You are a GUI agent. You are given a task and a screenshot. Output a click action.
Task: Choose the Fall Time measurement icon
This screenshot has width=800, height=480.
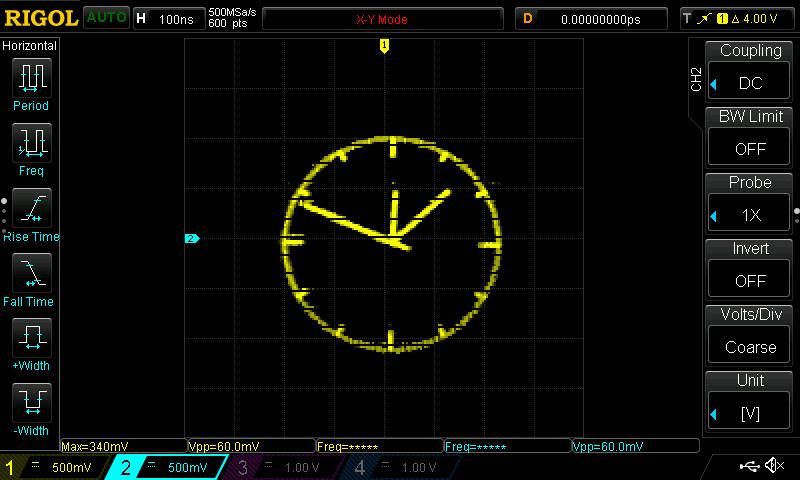(31, 274)
